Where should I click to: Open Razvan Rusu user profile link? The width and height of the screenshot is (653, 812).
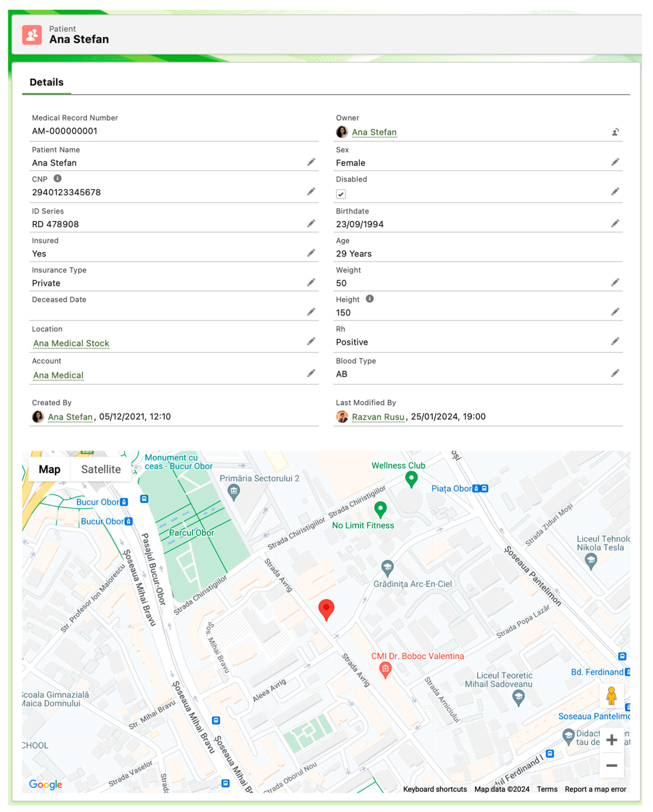(x=378, y=417)
